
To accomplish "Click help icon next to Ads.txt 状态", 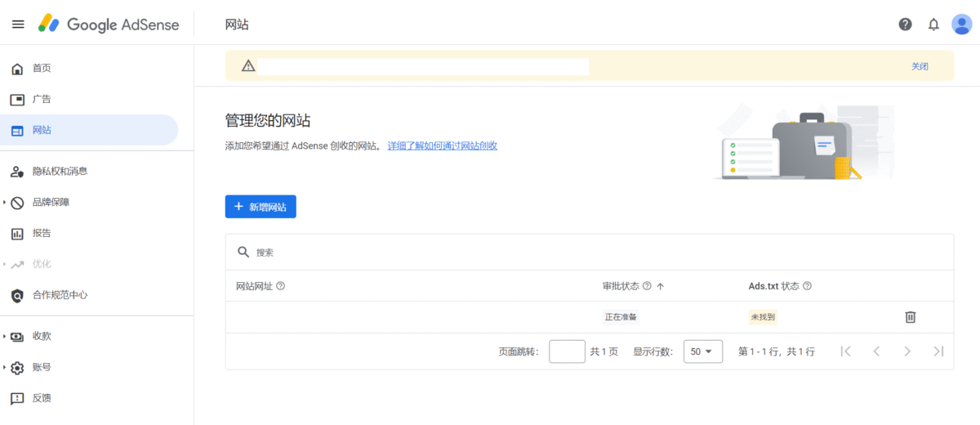I will click(807, 286).
